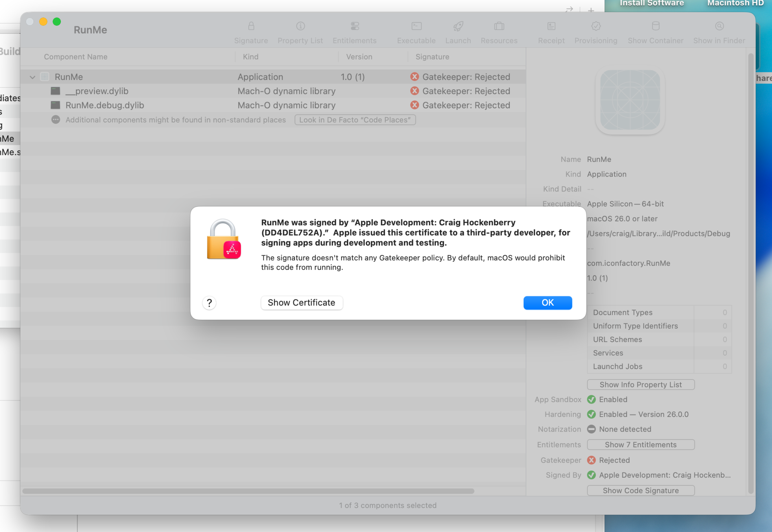Collapse the RunMe application row
The image size is (772, 532).
pyautogui.click(x=32, y=77)
